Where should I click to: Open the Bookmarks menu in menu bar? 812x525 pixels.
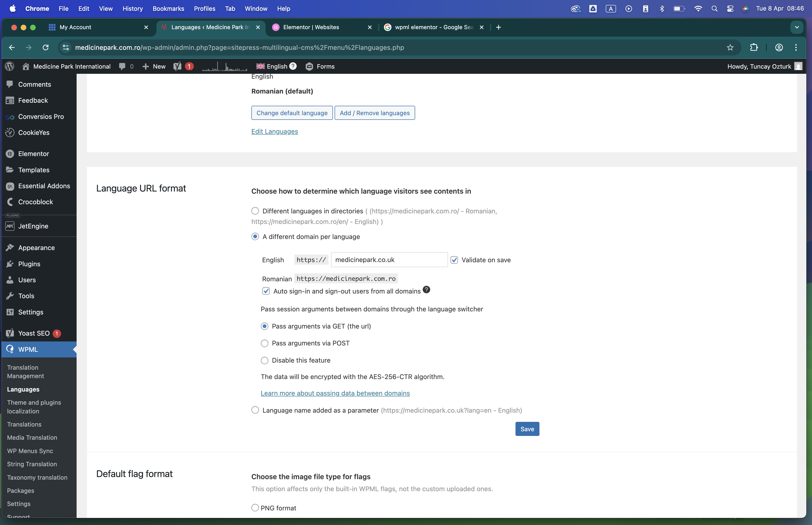[168, 8]
